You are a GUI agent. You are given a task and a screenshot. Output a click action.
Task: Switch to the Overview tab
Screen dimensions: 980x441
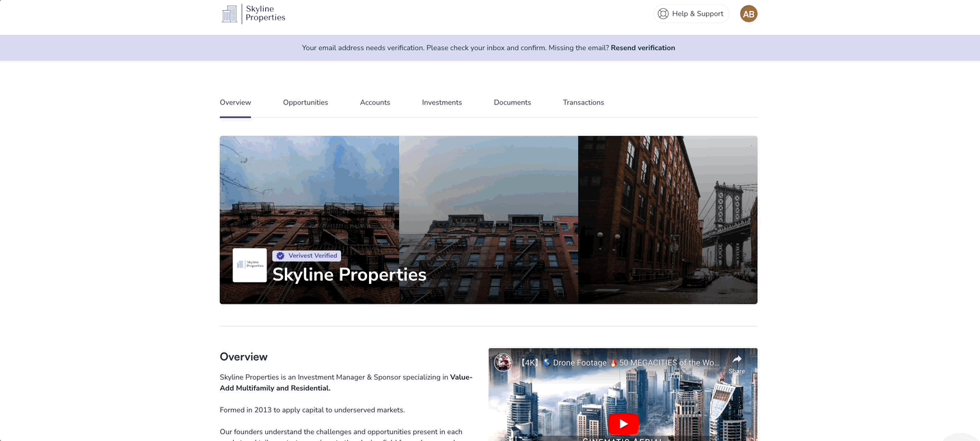[235, 102]
